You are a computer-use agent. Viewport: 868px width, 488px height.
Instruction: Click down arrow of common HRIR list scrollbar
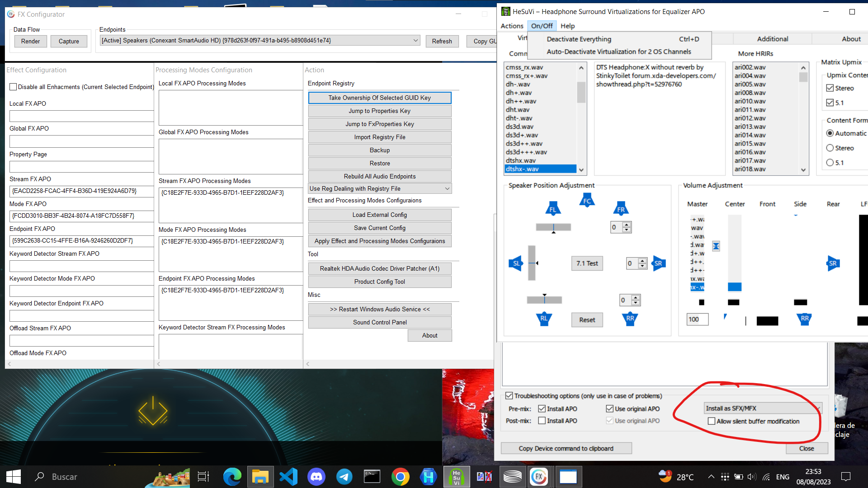click(581, 170)
